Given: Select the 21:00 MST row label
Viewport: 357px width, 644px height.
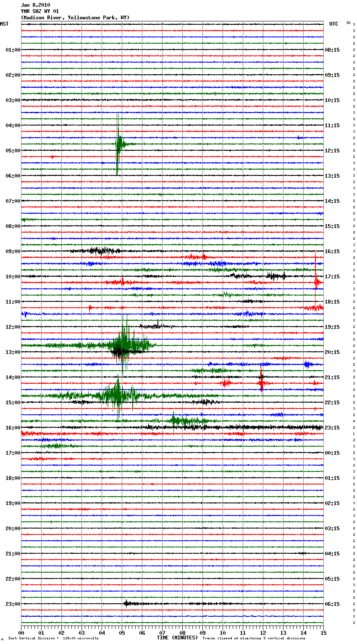Looking at the screenshot, I should 13,554.
